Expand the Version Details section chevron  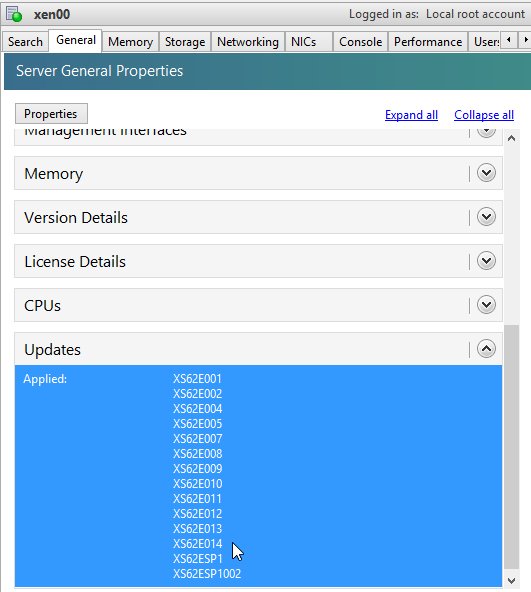pos(486,217)
